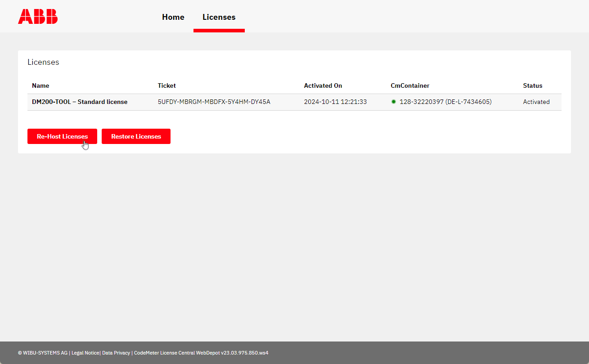Screen dimensions: 589x364
Task: Click the ABB logo
Action: pyautogui.click(x=38, y=17)
